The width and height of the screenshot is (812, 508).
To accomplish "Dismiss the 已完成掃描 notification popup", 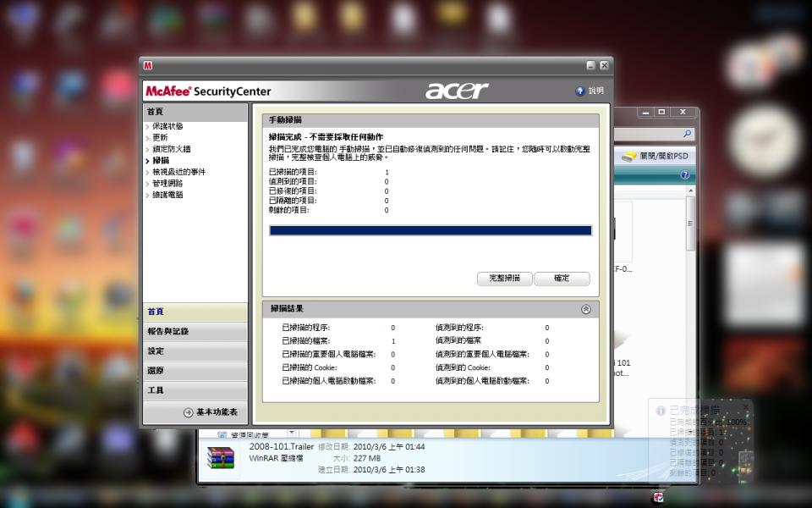I will pos(745,406).
